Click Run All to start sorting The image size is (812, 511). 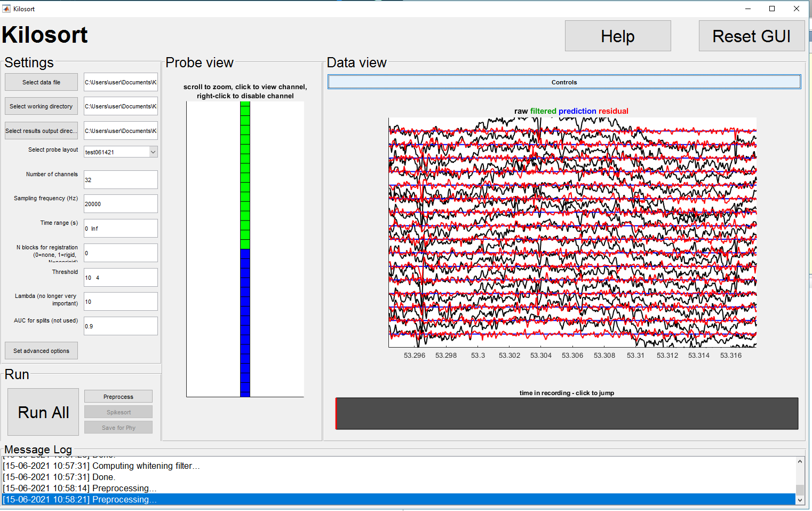[x=43, y=412]
